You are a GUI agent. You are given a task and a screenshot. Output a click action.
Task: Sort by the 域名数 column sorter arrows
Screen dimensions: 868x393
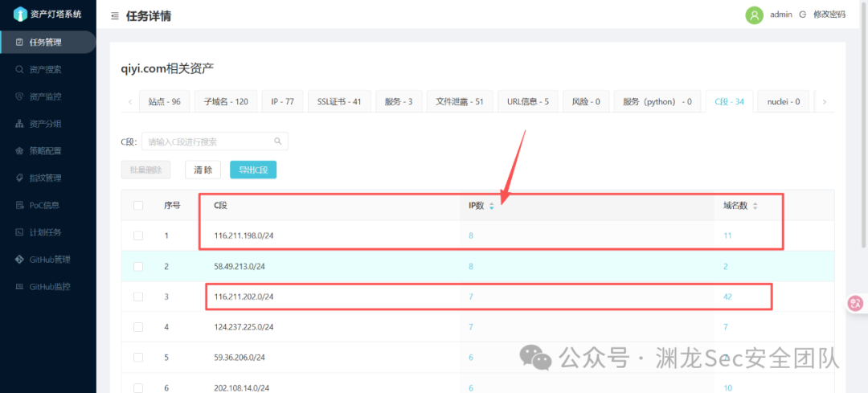(x=755, y=206)
